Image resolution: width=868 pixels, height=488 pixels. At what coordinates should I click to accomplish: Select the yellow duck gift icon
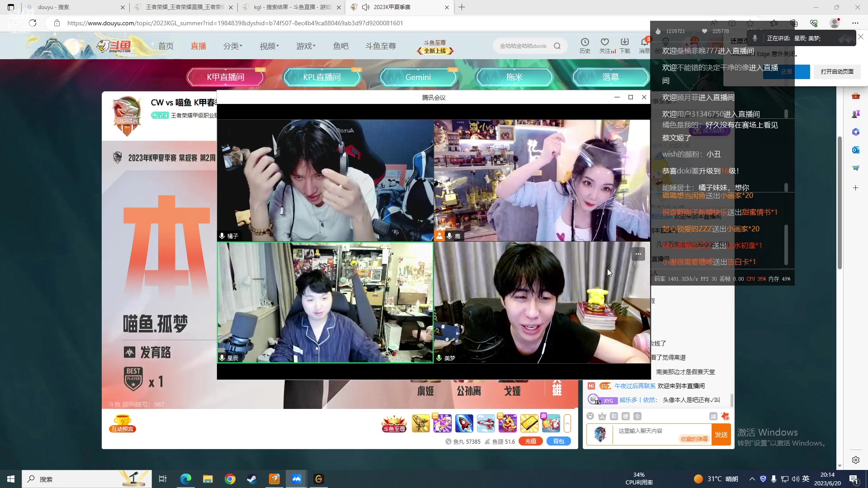(x=507, y=423)
